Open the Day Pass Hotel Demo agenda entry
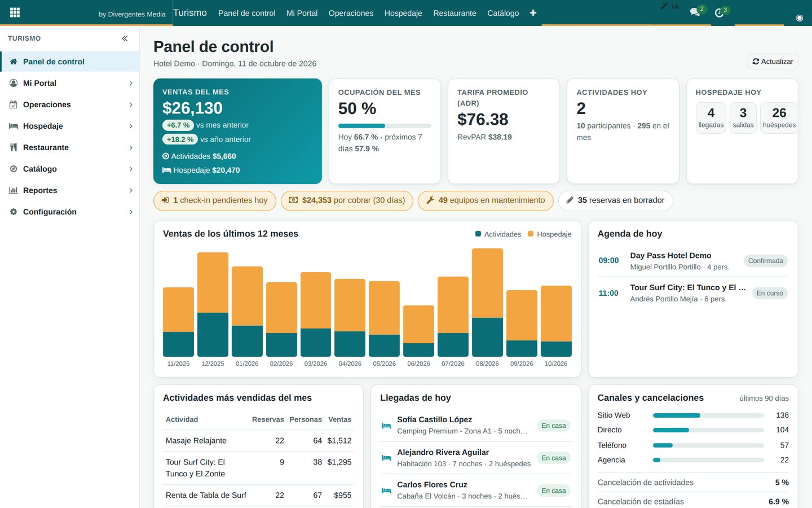The width and height of the screenshot is (812, 508). (693, 261)
